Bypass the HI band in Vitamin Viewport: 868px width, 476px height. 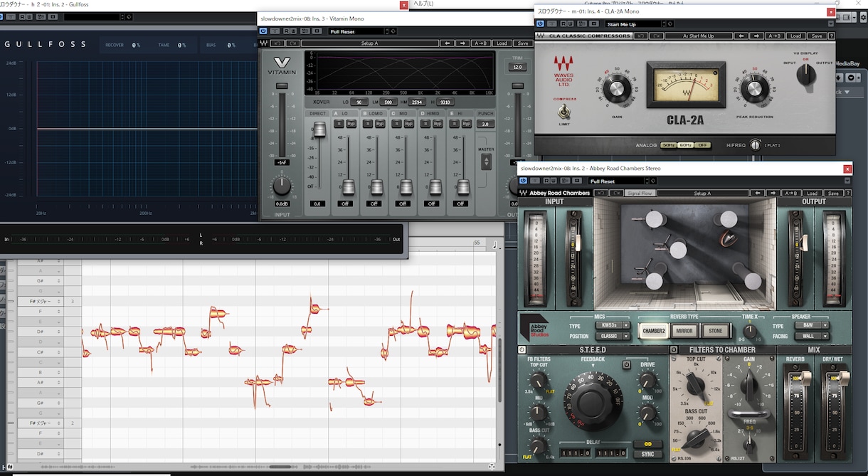466,124
